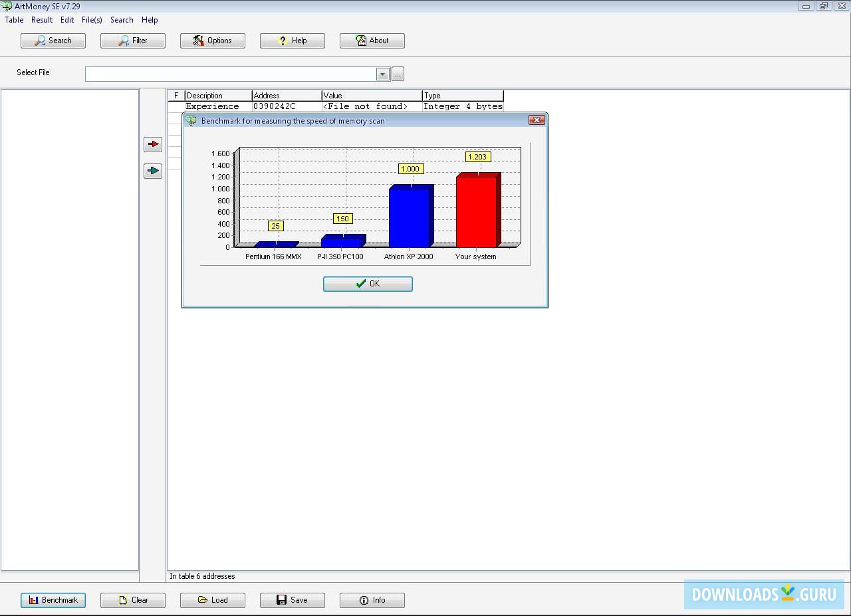Viewport: 851px width, 616px height.
Task: Open the Table menu
Action: coord(14,20)
